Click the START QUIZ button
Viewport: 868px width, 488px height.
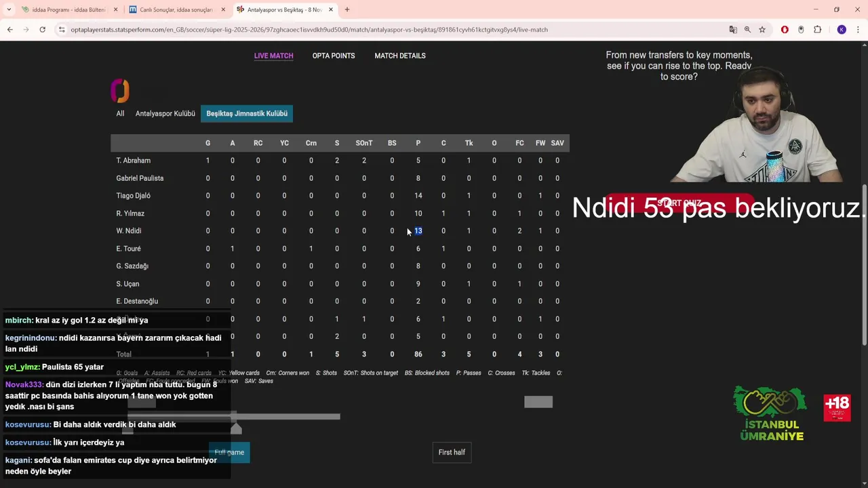679,203
